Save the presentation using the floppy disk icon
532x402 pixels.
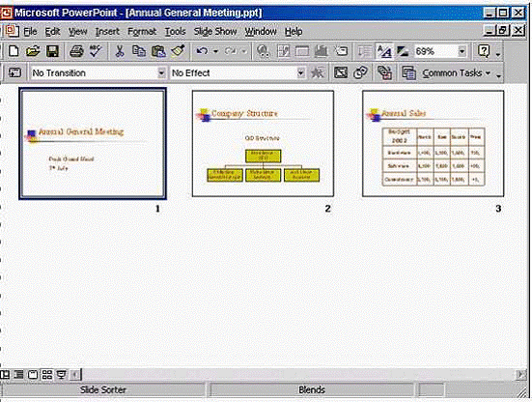click(52, 51)
